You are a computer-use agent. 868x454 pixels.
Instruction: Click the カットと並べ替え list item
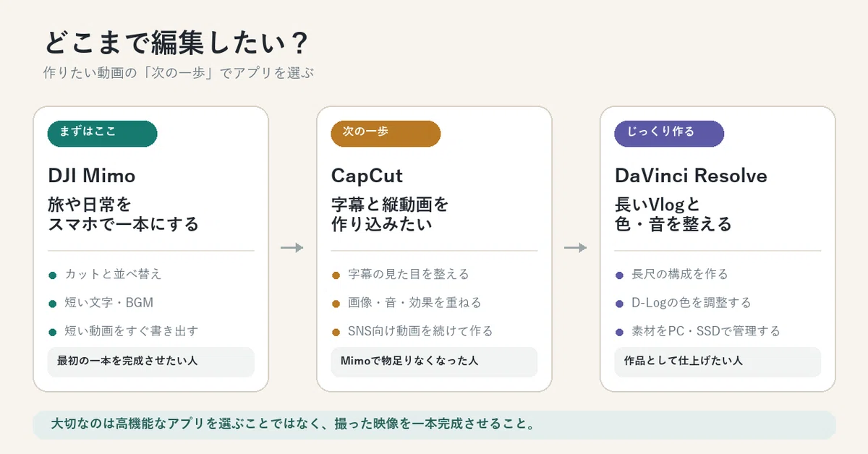pyautogui.click(x=113, y=275)
